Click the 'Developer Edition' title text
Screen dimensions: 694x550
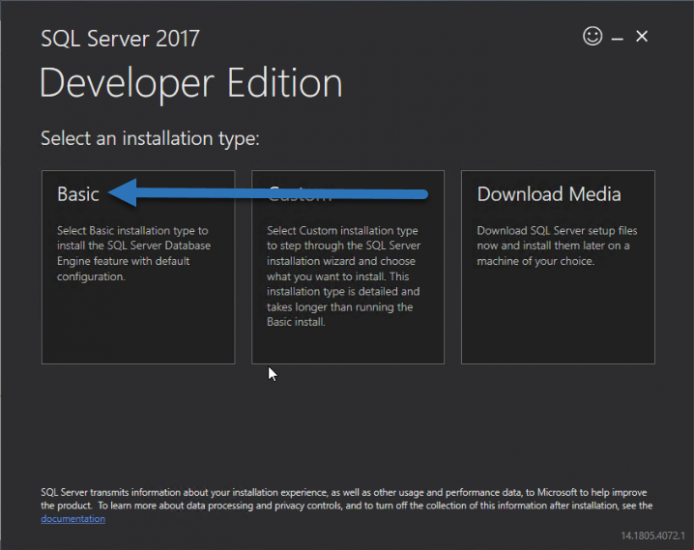point(191,84)
